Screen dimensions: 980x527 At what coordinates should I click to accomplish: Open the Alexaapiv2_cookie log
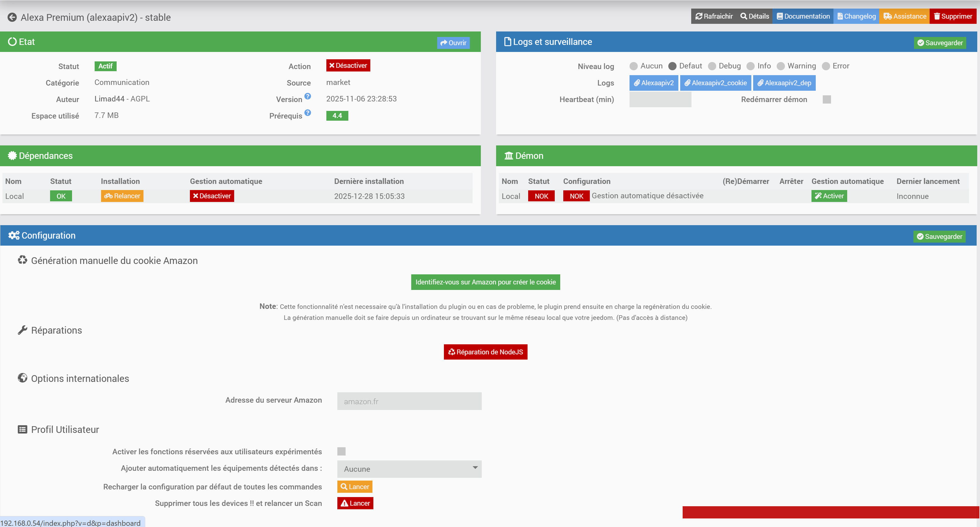coord(715,83)
